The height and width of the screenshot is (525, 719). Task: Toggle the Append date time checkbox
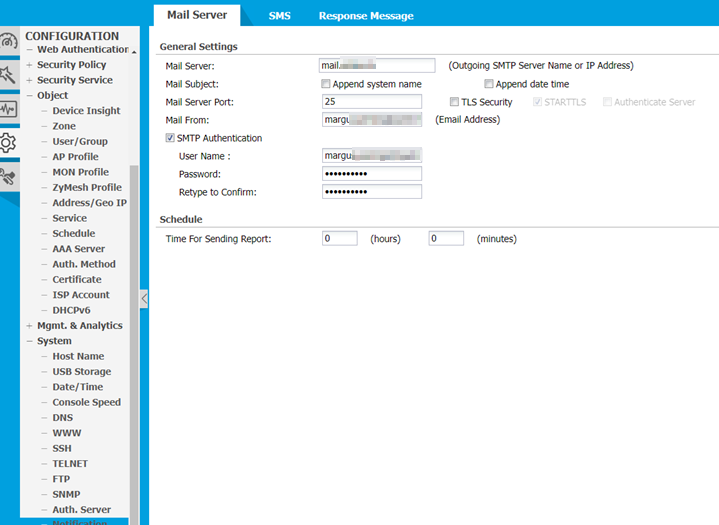pos(489,84)
